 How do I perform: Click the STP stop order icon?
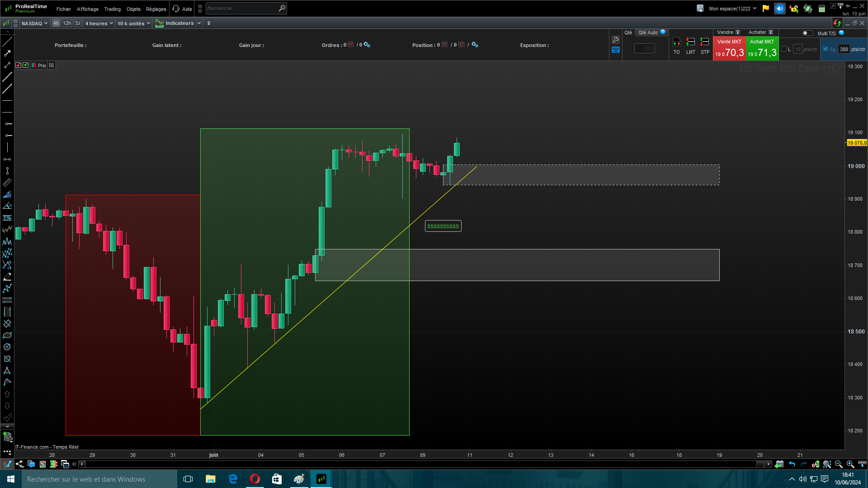tap(704, 42)
